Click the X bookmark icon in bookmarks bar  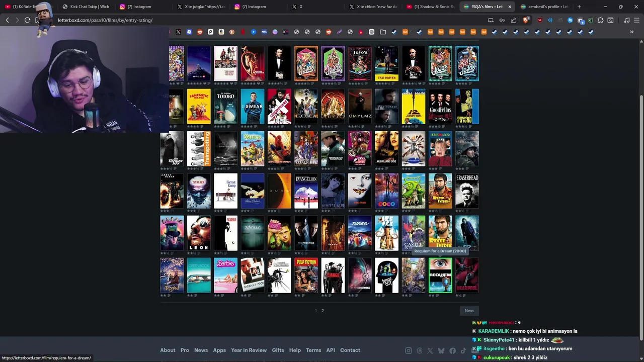(178, 32)
